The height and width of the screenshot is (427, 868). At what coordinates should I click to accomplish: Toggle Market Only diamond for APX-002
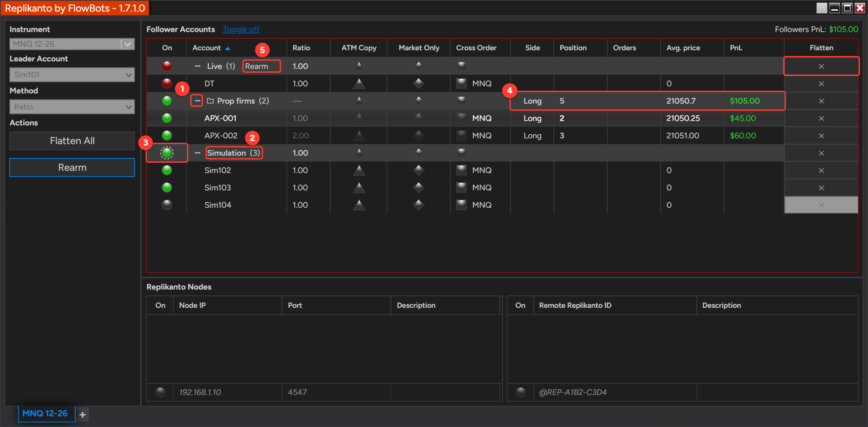coord(418,135)
